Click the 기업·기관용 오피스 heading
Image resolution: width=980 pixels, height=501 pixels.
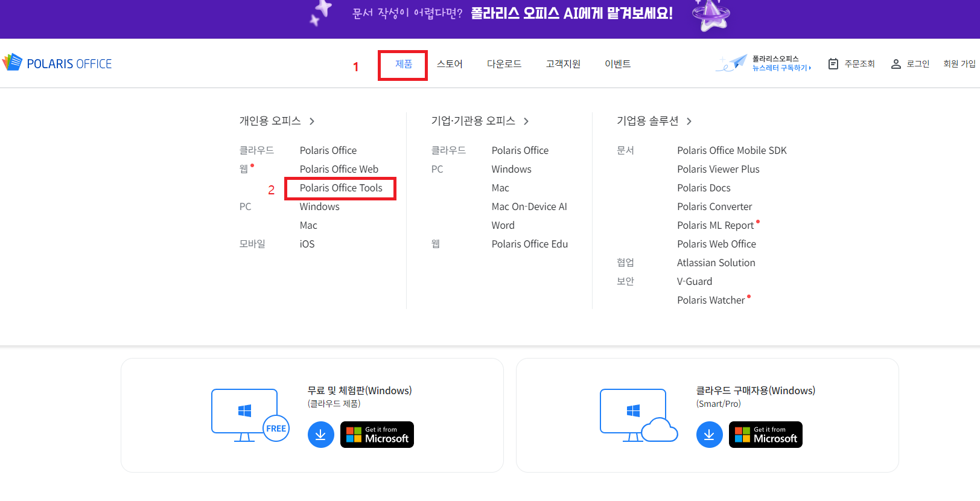tap(473, 121)
